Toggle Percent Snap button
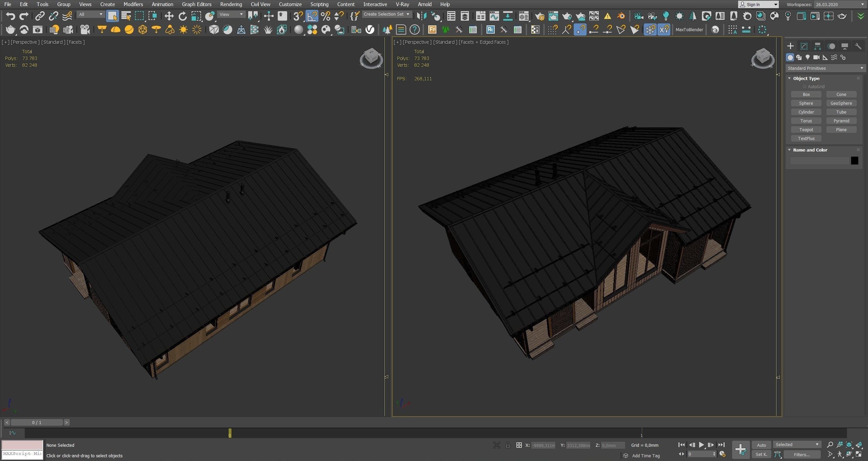The height and width of the screenshot is (461, 868). point(325,16)
